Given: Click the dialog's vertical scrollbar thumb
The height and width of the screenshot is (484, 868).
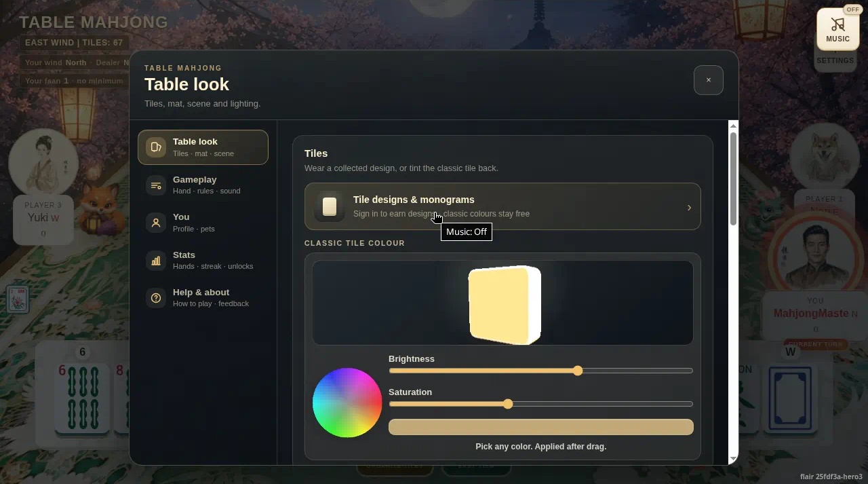Looking at the screenshot, I should tap(733, 179).
